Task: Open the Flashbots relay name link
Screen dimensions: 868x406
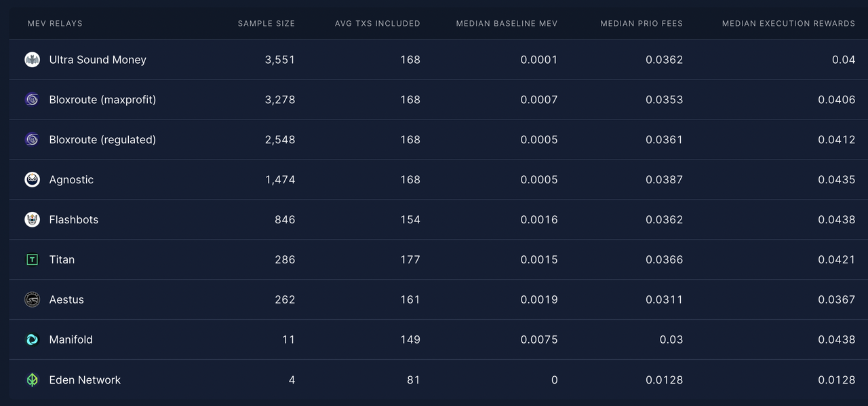Action: [x=74, y=220]
